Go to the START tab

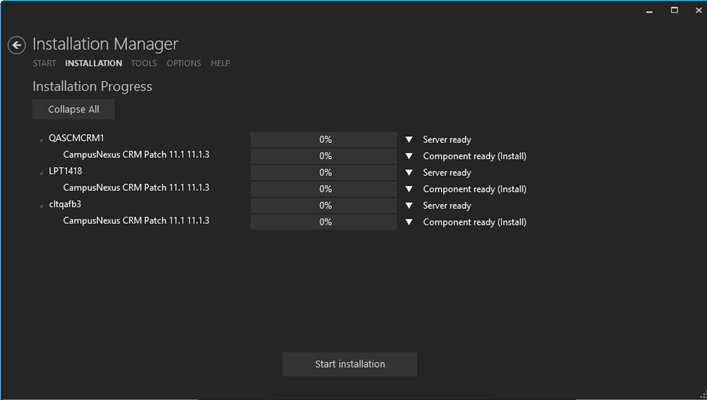44,64
